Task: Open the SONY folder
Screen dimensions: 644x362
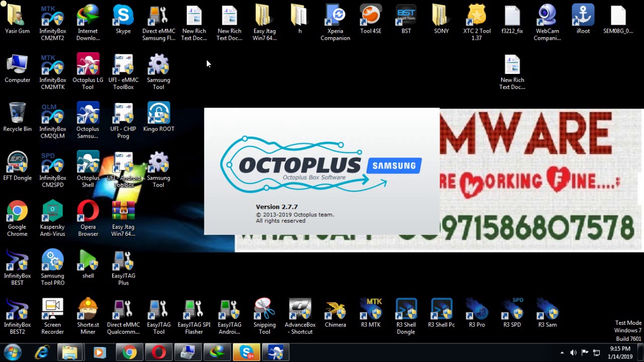Action: click(441, 20)
